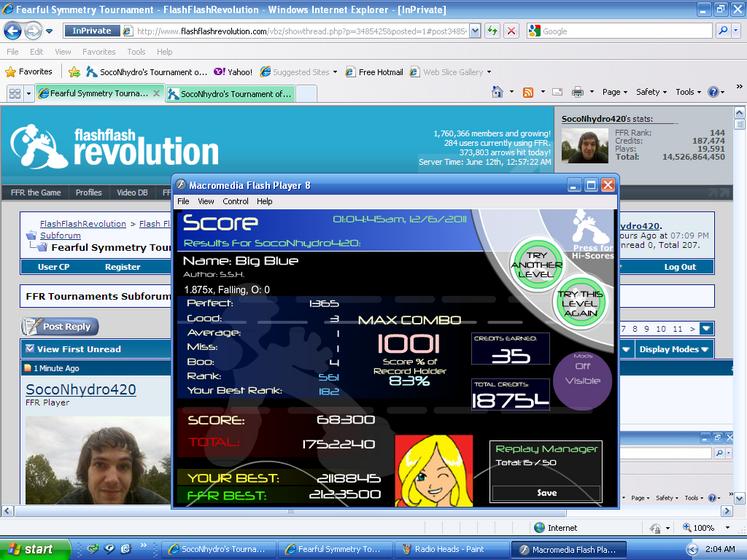The height and width of the screenshot is (560, 747).
Task: Click the Try Another Level button
Action: pos(537,265)
